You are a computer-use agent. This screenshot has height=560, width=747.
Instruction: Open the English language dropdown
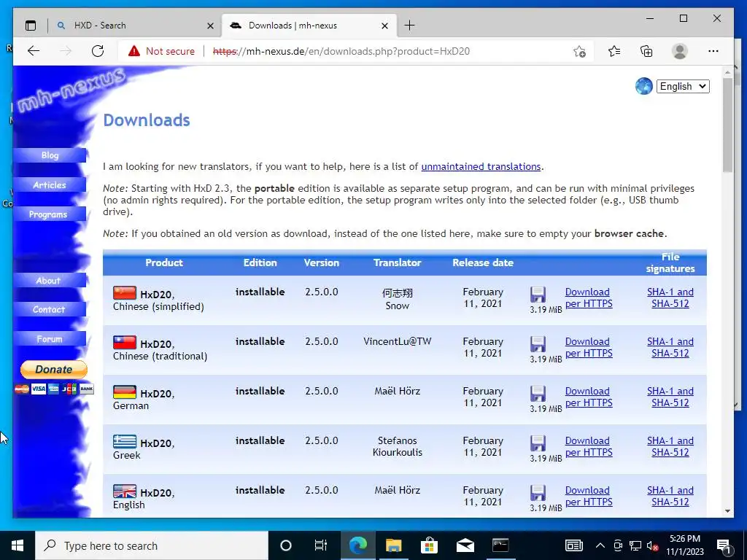tap(683, 86)
